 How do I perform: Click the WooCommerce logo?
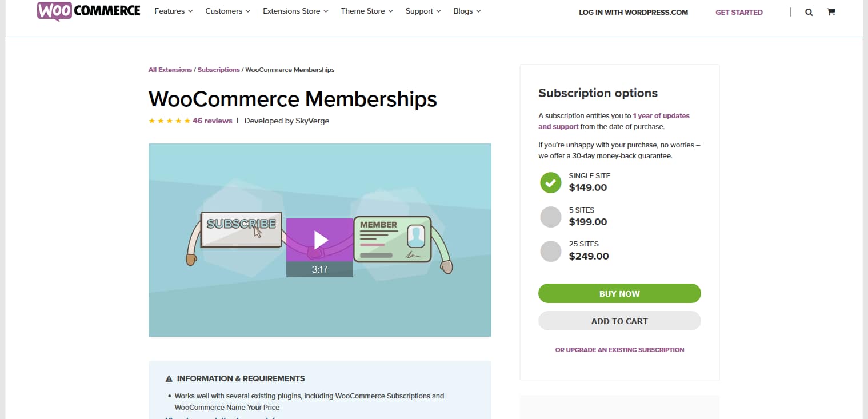click(x=89, y=11)
